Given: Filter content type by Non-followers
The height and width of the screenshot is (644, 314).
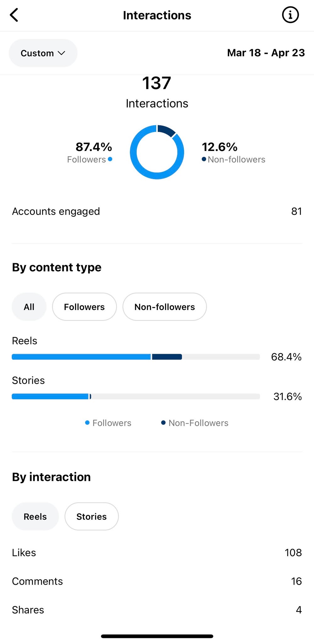Looking at the screenshot, I should (165, 307).
